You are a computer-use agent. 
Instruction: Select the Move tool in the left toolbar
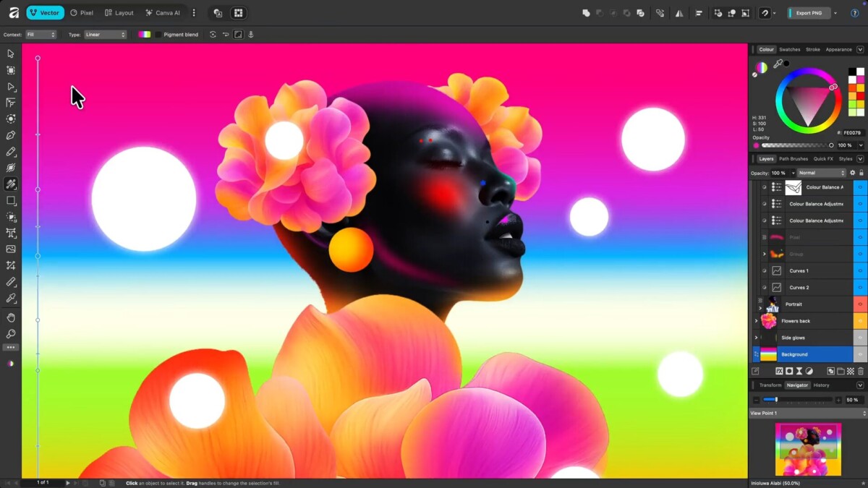pyautogui.click(x=11, y=53)
